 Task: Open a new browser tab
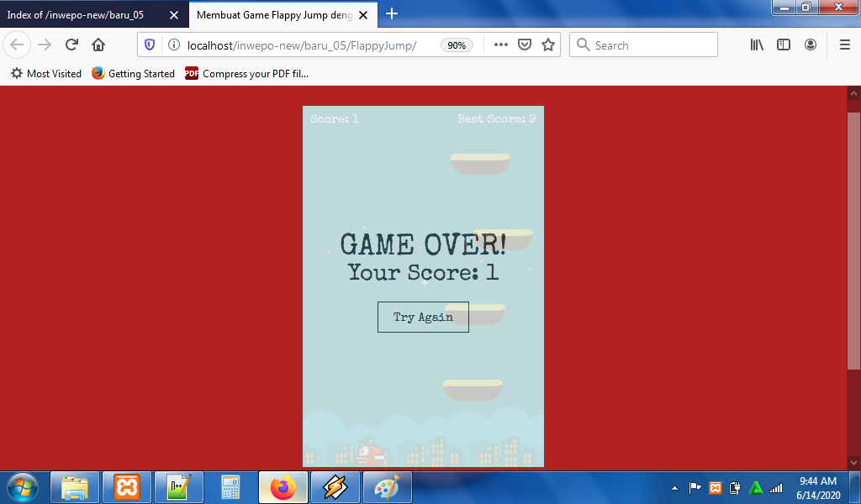click(x=392, y=14)
